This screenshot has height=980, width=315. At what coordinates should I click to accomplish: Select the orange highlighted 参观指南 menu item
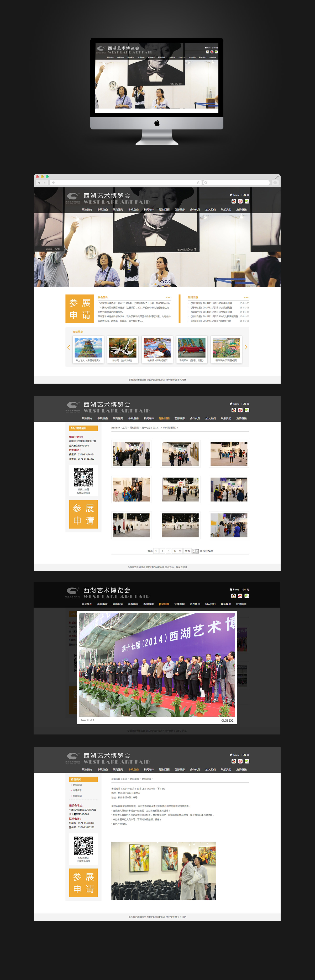click(133, 770)
